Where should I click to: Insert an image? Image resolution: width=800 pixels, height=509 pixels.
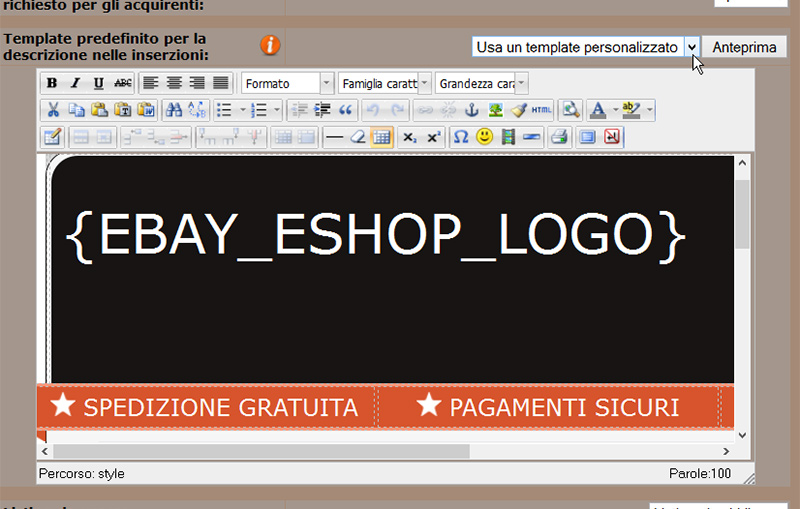(x=495, y=110)
